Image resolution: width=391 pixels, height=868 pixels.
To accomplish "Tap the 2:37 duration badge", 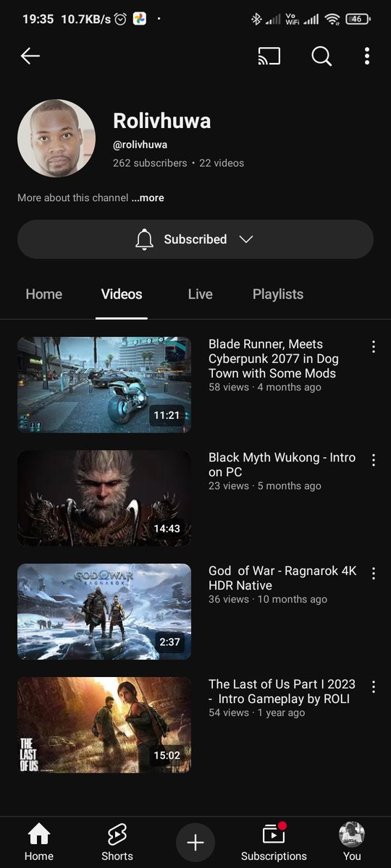I will pos(170,642).
